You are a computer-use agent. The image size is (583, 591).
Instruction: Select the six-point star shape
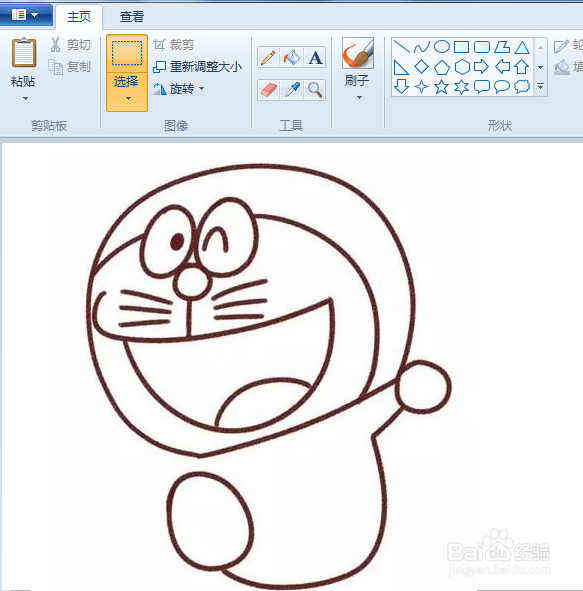[462, 87]
